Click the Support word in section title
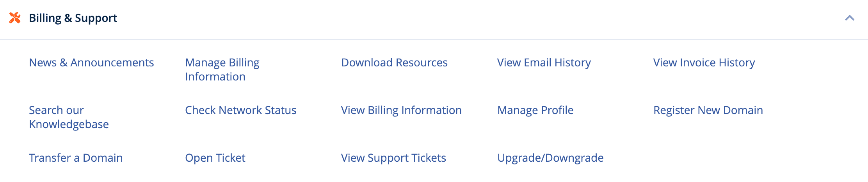Viewport: 868px width, 182px height. pyautogui.click(x=96, y=18)
